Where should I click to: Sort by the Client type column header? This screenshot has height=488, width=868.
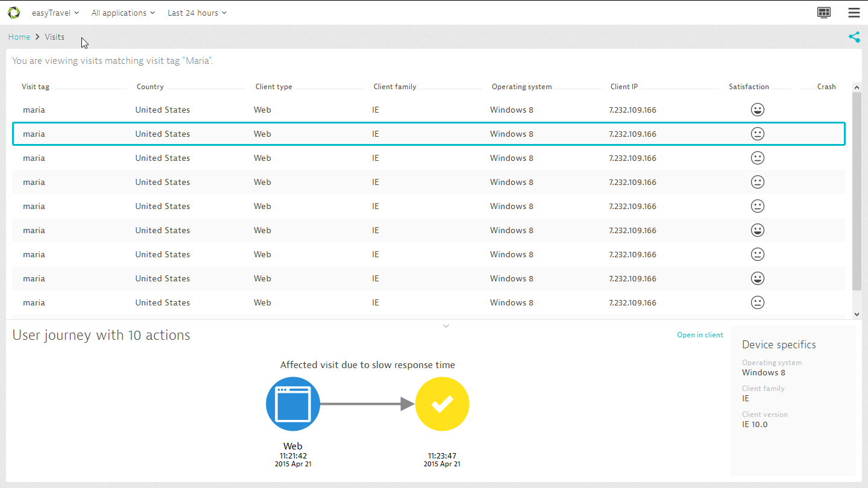274,87
